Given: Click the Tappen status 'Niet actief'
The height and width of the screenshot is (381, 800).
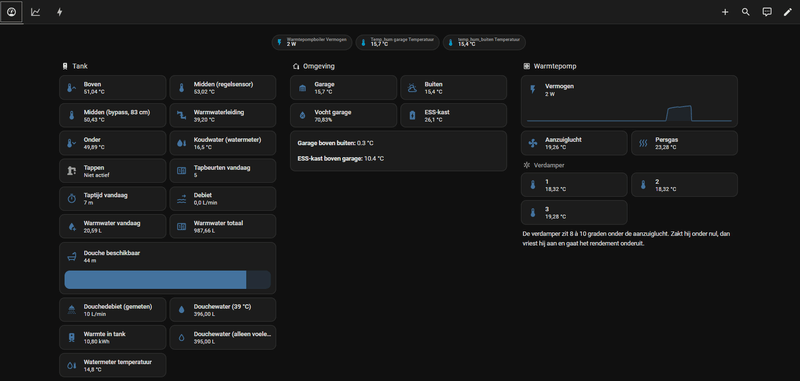Looking at the screenshot, I should pos(96,175).
